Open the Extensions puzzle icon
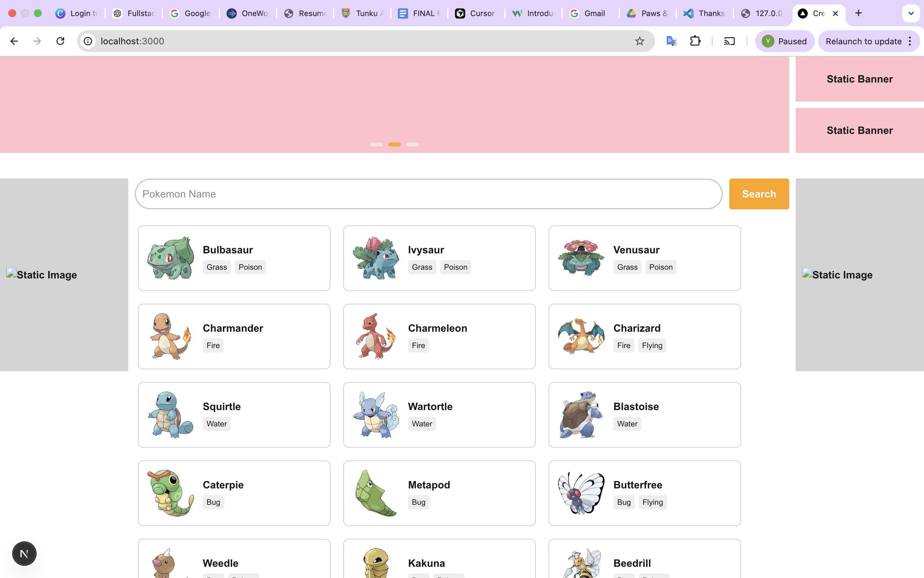This screenshot has width=924, height=578. 695,41
